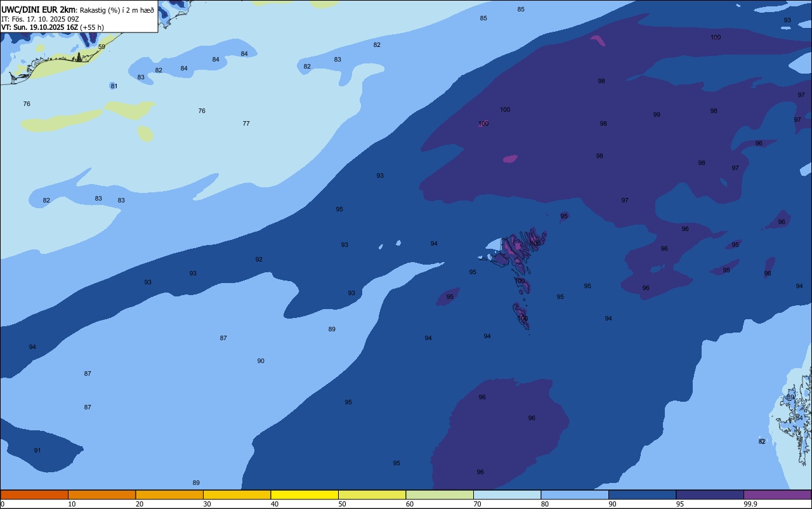Click the 92 humidity value on the map
This screenshot has width=812, height=509.
tap(259, 260)
